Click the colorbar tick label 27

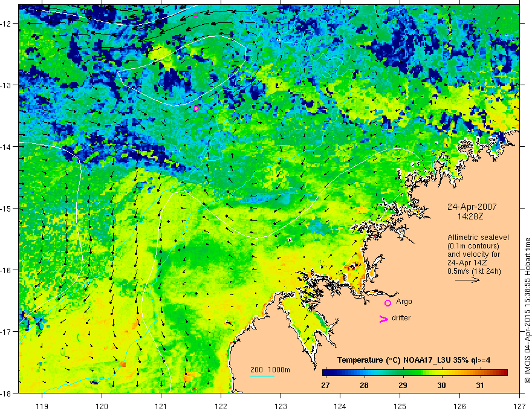[325, 386]
